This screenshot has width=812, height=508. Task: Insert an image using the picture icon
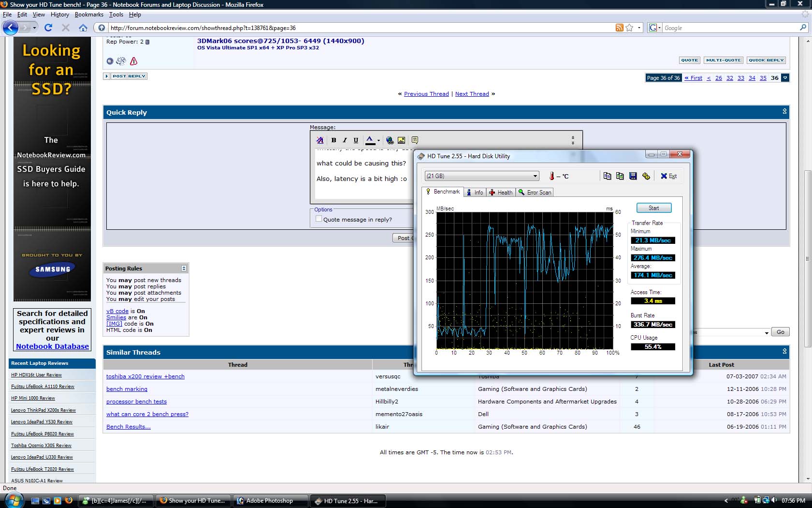pos(401,140)
